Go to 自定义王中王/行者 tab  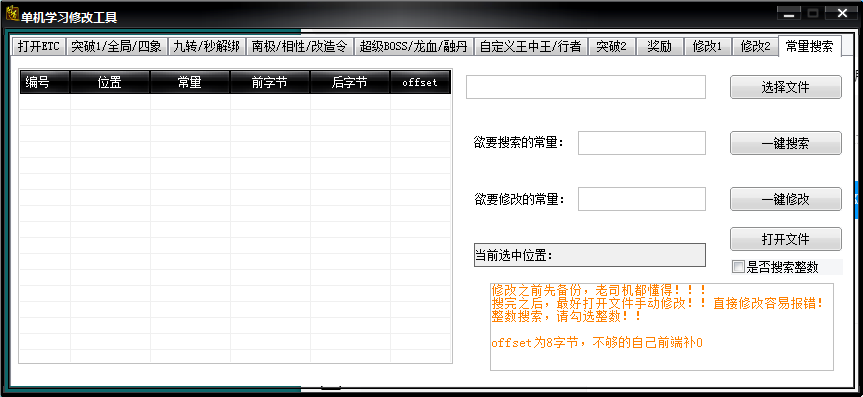point(531,47)
